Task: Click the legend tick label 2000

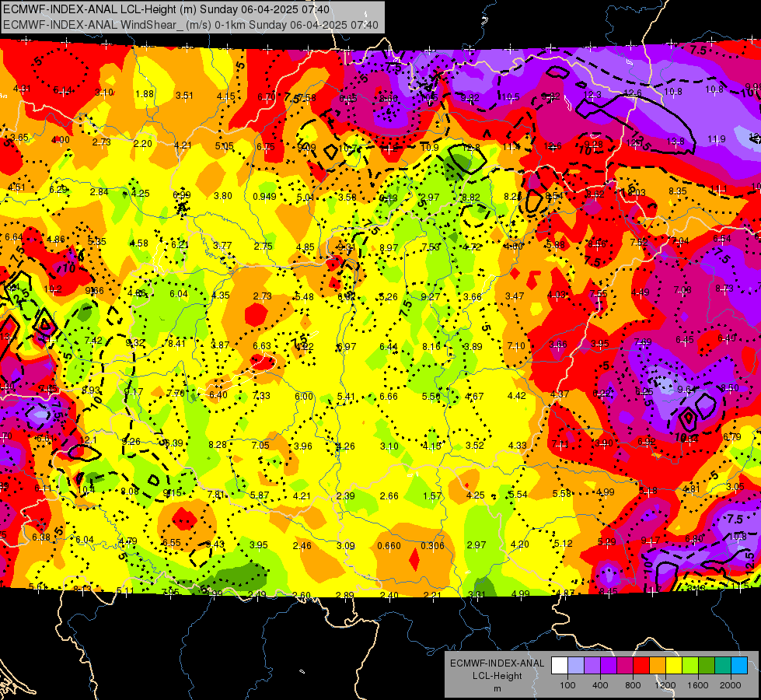Action: pyautogui.click(x=731, y=685)
